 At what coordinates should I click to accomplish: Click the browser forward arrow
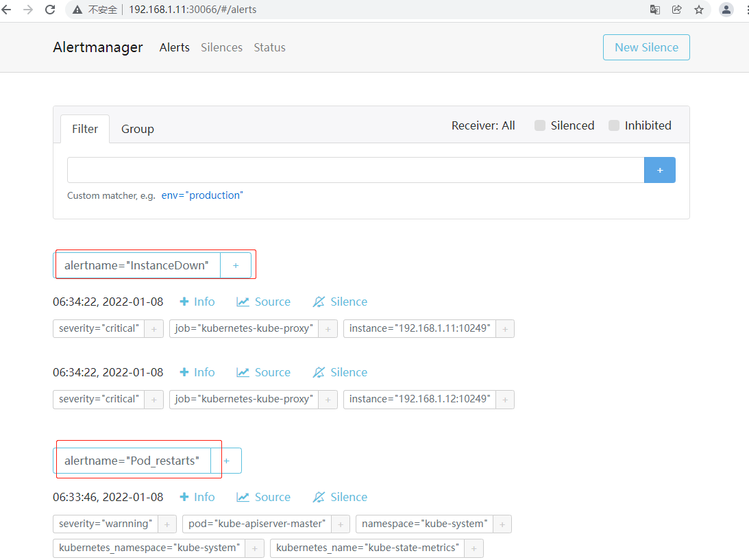coord(28,10)
